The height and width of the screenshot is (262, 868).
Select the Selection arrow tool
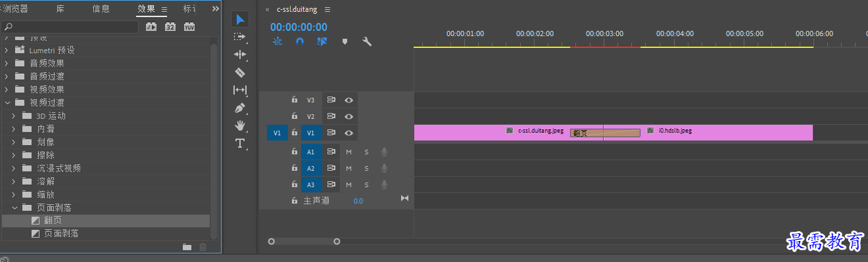[x=240, y=19]
